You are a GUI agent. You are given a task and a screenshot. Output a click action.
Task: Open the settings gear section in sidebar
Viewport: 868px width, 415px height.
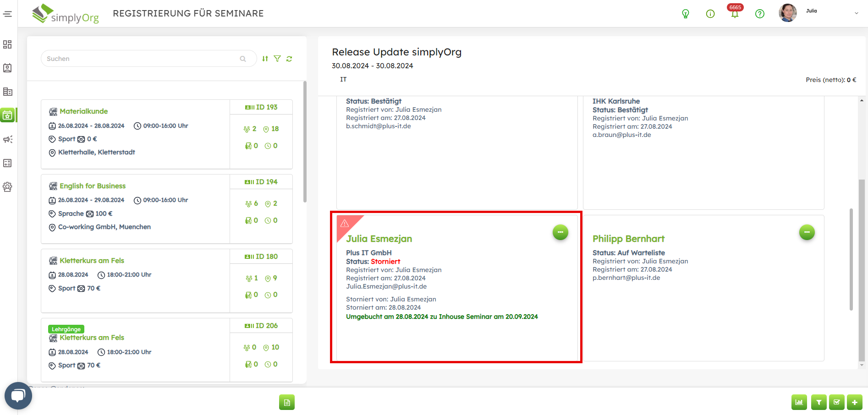click(8, 187)
